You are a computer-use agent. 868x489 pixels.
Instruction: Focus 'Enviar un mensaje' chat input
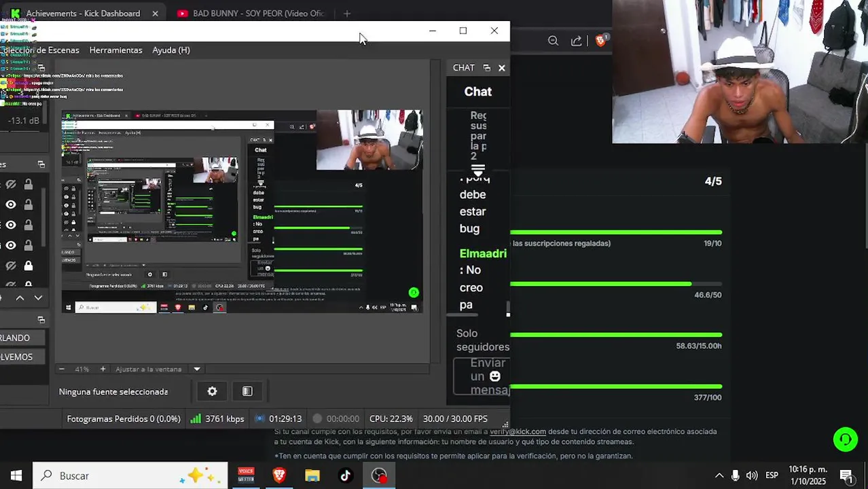coord(482,376)
